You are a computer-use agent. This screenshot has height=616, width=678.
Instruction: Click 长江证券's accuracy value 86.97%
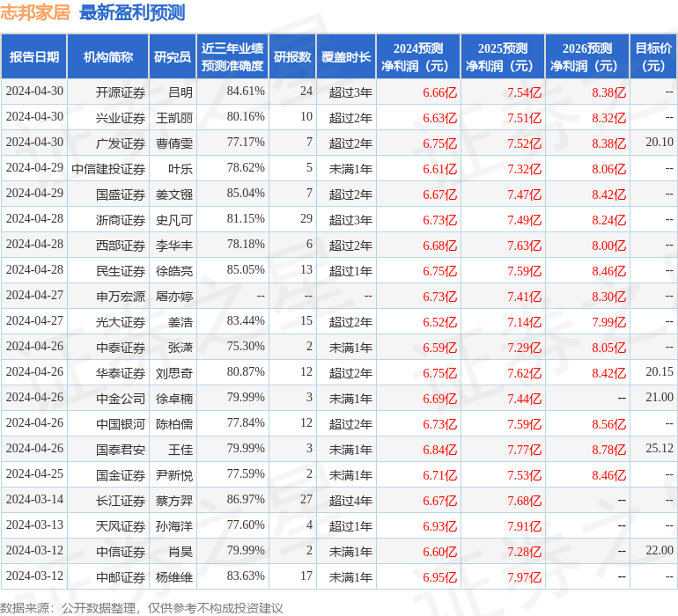coord(246,500)
